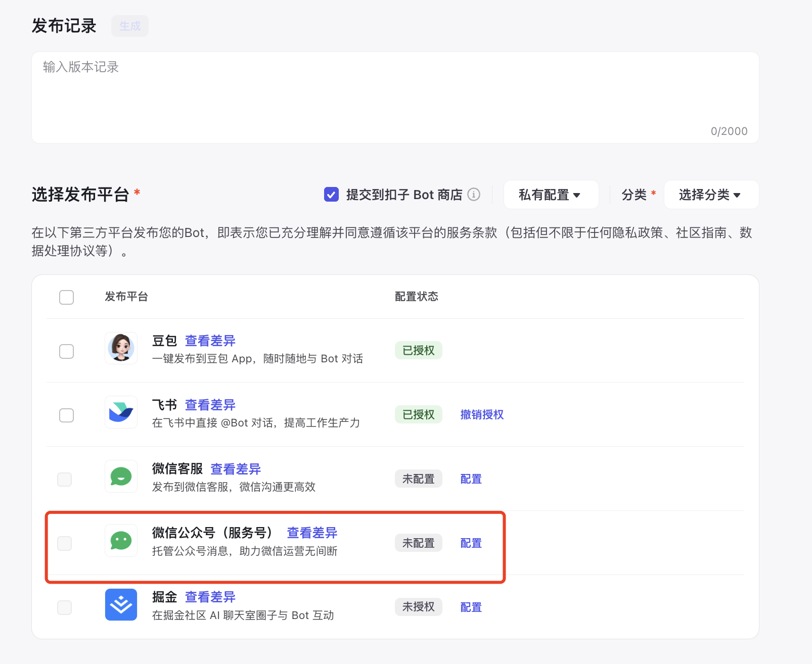
Task: Click the 发布记录 section heading
Action: [x=63, y=25]
